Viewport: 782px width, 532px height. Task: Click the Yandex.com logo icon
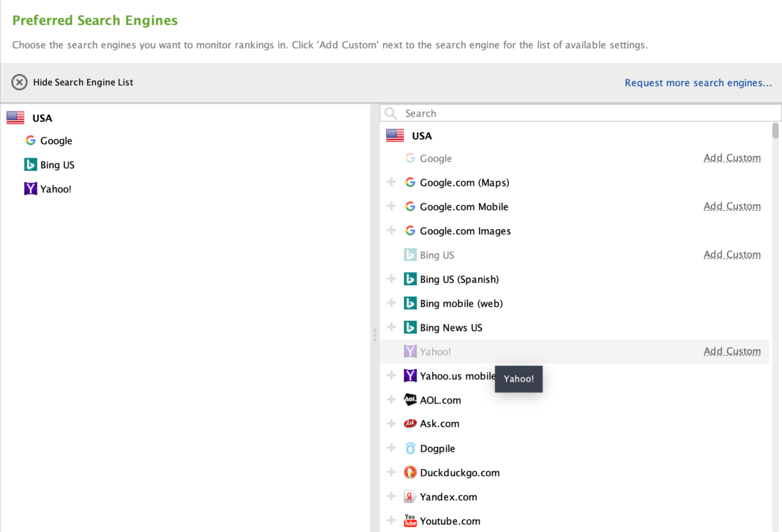[x=410, y=497]
